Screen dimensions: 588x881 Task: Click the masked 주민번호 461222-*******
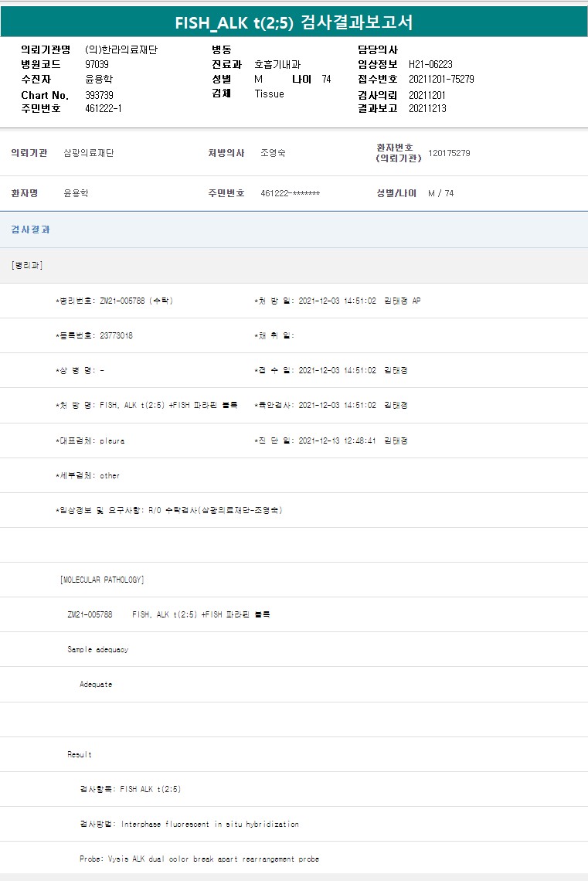(x=290, y=193)
